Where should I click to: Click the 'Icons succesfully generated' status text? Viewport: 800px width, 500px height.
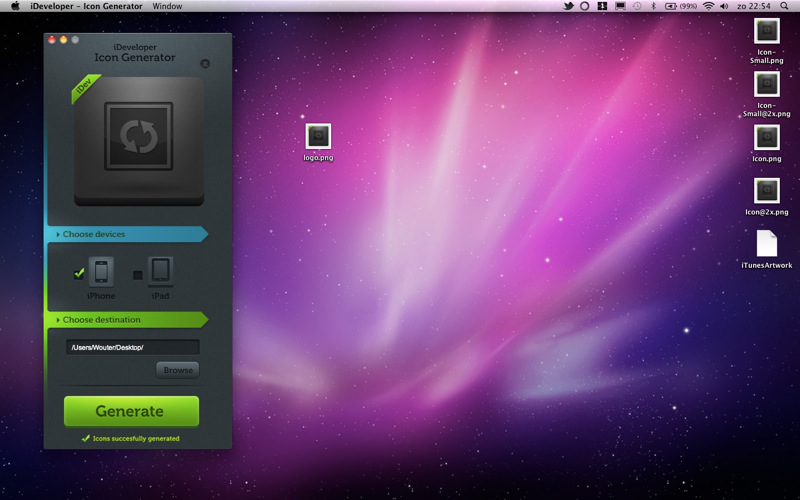[x=136, y=438]
